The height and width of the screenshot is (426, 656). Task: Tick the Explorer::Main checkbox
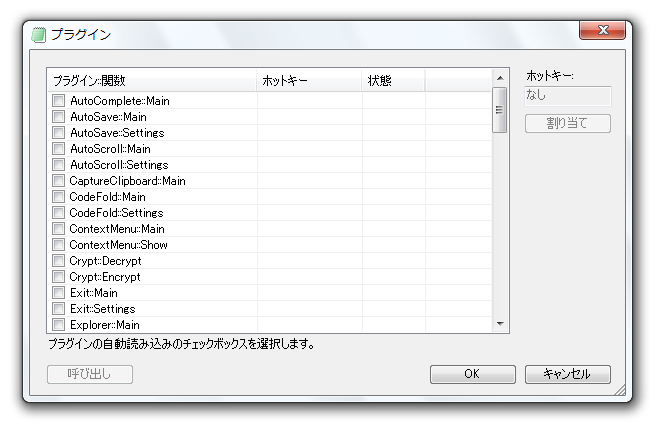(59, 324)
